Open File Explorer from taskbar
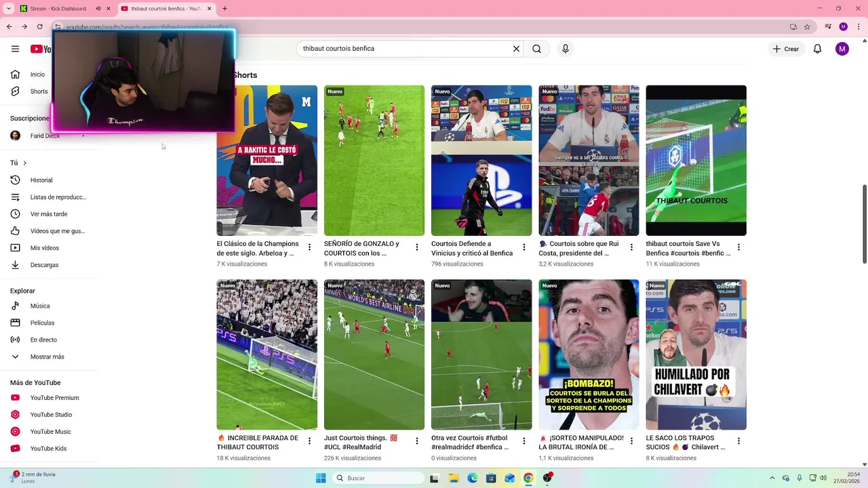The image size is (868, 488). click(454, 478)
